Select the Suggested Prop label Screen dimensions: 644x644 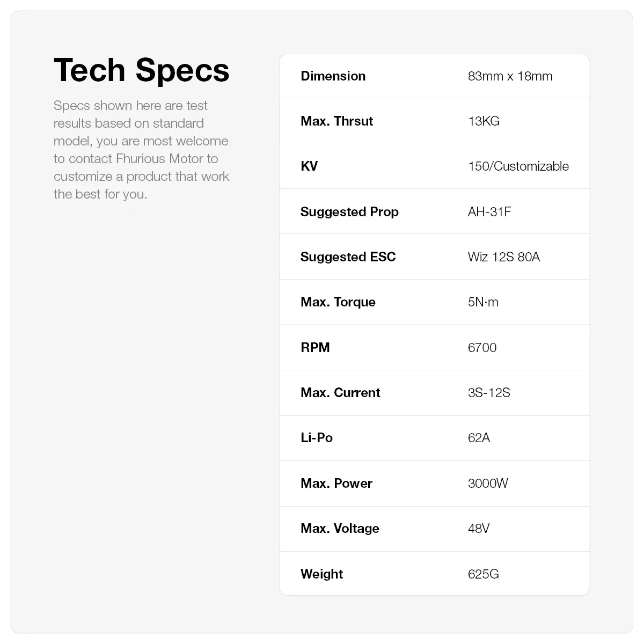tap(349, 212)
